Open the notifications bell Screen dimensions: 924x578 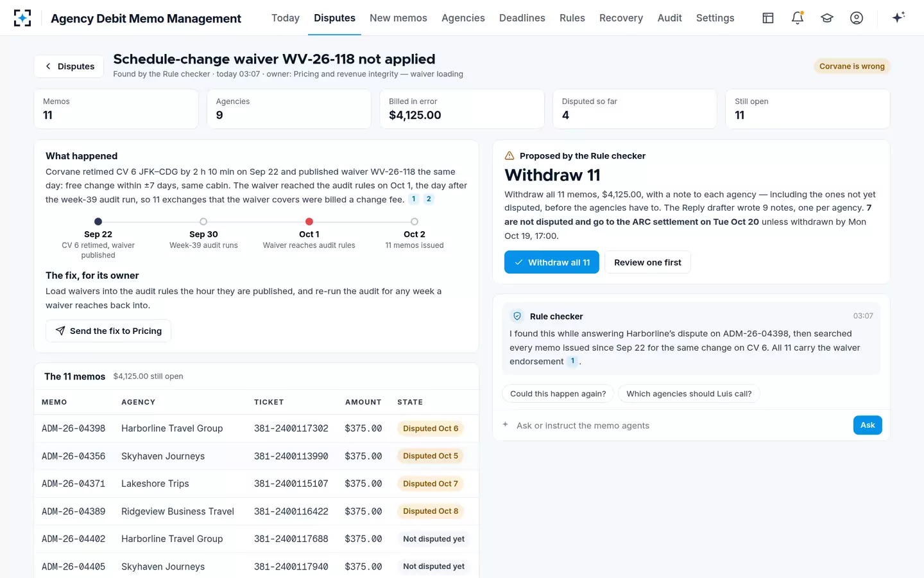tap(798, 18)
